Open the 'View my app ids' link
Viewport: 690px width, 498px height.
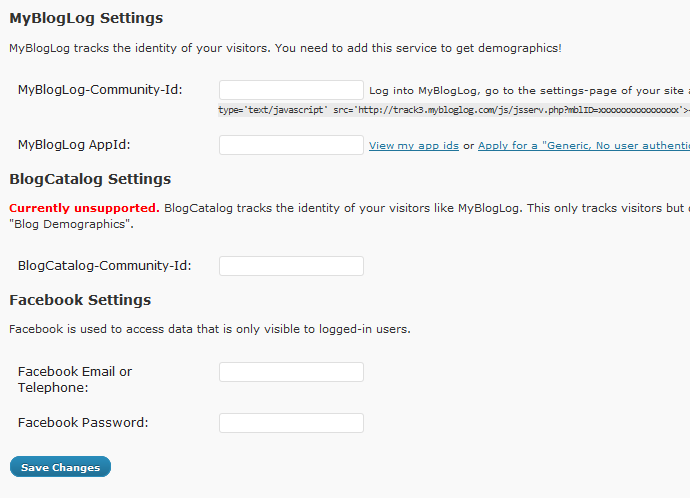click(414, 146)
